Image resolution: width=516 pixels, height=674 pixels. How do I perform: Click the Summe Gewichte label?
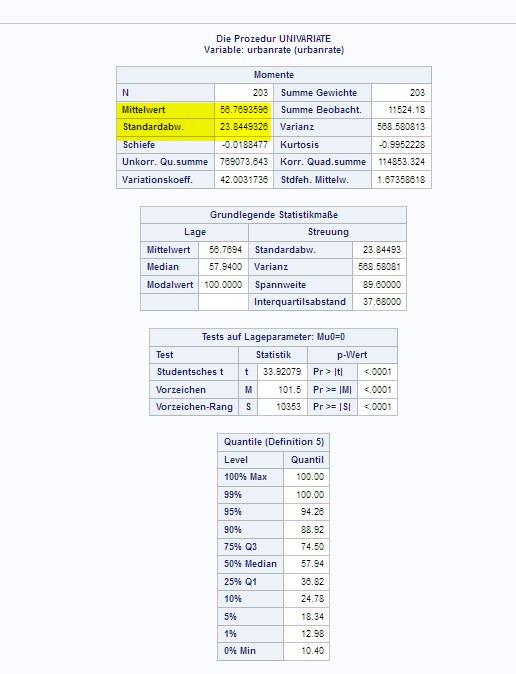(319, 92)
